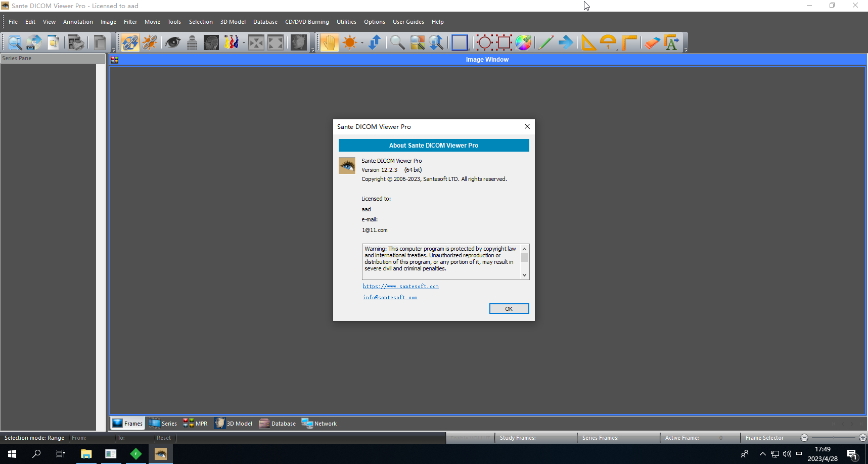Select the blue rectangle selection tool
Image resolution: width=868 pixels, height=464 pixels.
pyautogui.click(x=460, y=42)
